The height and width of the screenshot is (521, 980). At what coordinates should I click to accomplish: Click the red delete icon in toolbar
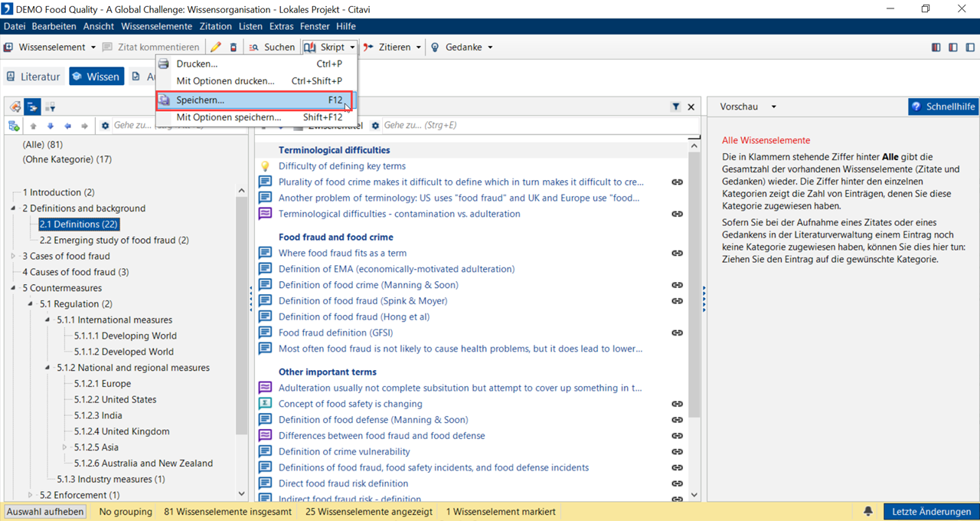click(x=234, y=48)
